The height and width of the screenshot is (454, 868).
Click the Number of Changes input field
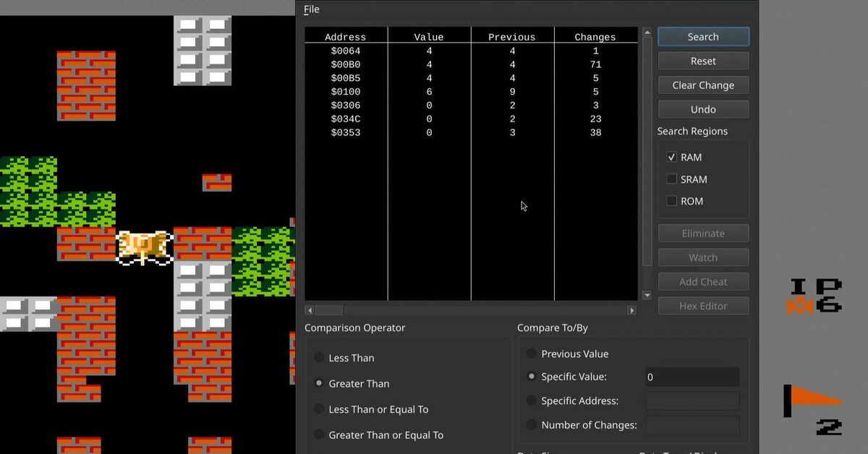point(692,425)
